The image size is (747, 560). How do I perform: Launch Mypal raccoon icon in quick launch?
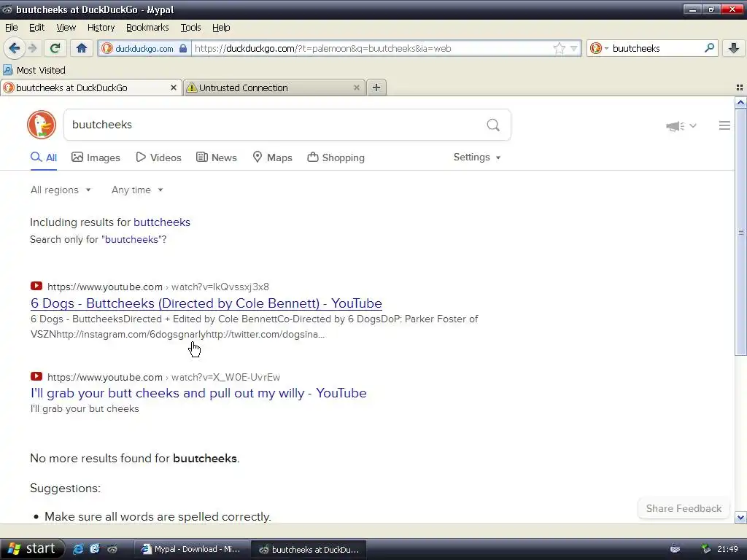click(x=112, y=549)
